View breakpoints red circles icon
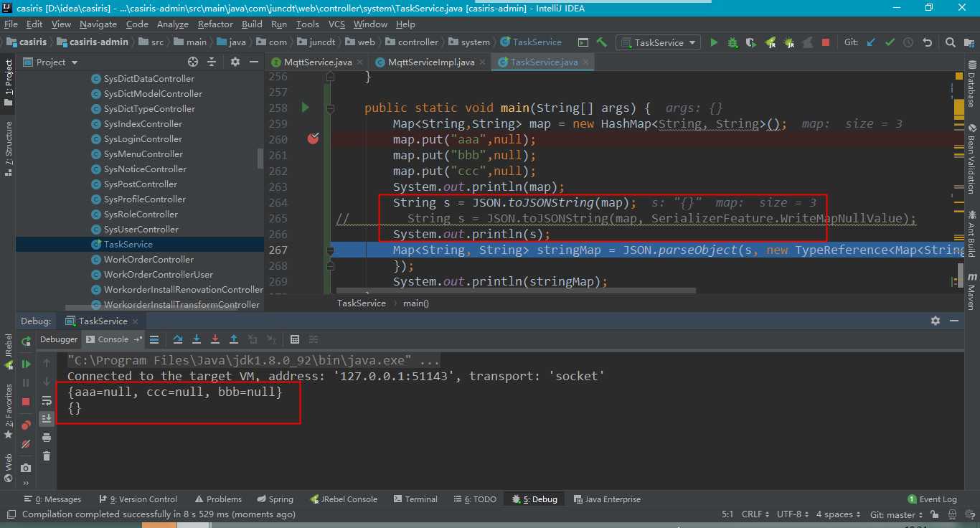This screenshot has height=528, width=980. [26, 425]
